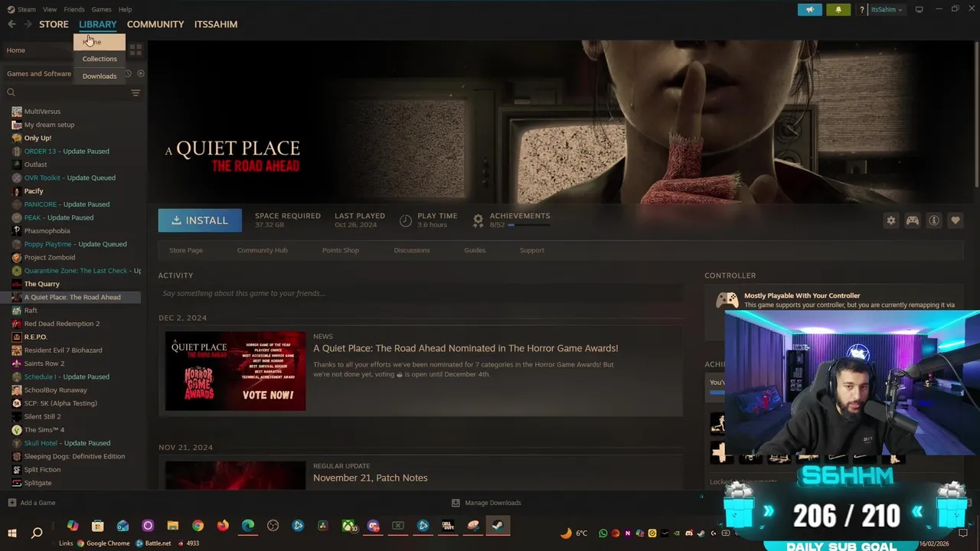Viewport: 980px width, 551px height.
Task: Open the Horror Game Awards news thumbnail
Action: (x=235, y=371)
